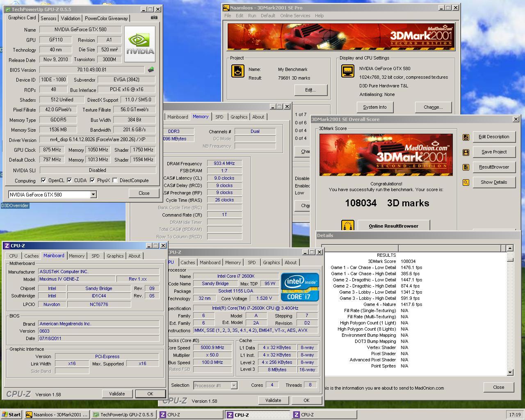Viewport: 525px width, 420px height.
Task: Click the Save Project button
Action: pos(494,152)
